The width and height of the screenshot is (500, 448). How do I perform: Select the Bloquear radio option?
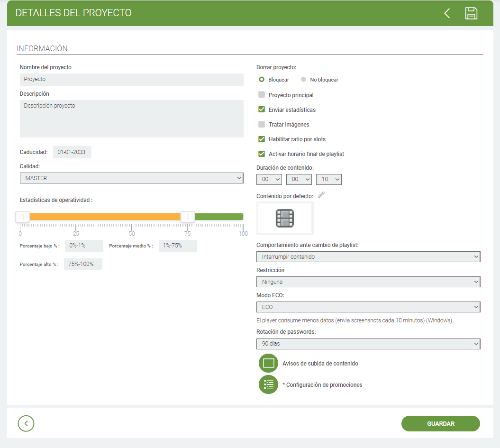click(x=262, y=80)
